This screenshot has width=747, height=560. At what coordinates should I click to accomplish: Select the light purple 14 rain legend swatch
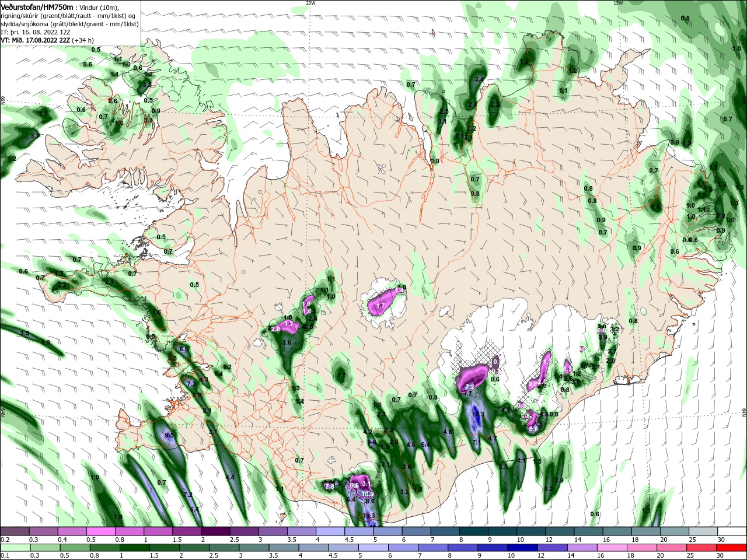(x=584, y=548)
